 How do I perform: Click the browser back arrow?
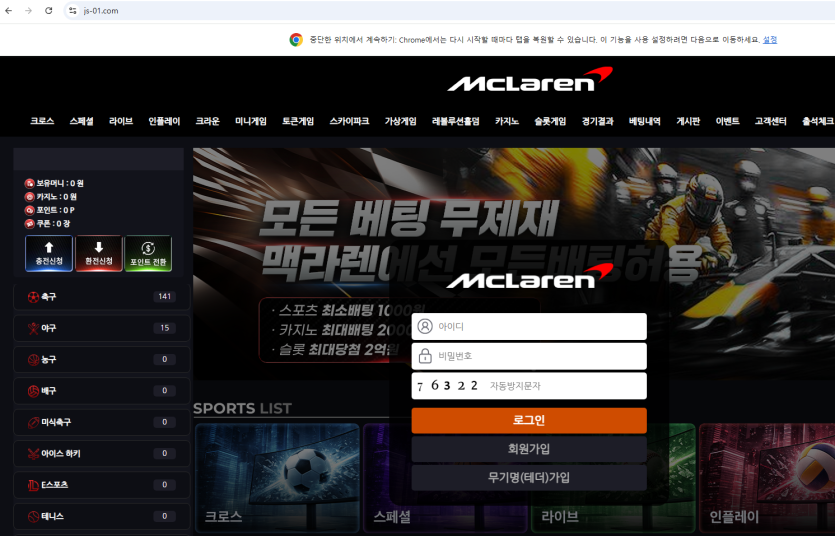click(9, 11)
